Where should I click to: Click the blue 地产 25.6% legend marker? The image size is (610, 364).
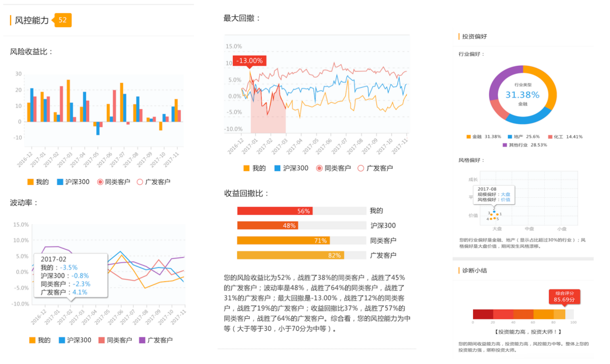[510, 137]
